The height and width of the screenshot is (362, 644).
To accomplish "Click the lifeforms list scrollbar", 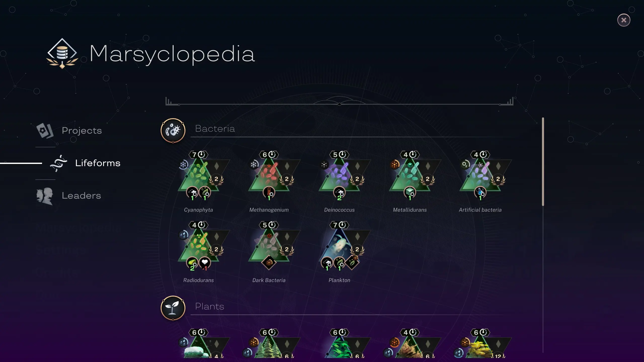I will click(543, 162).
